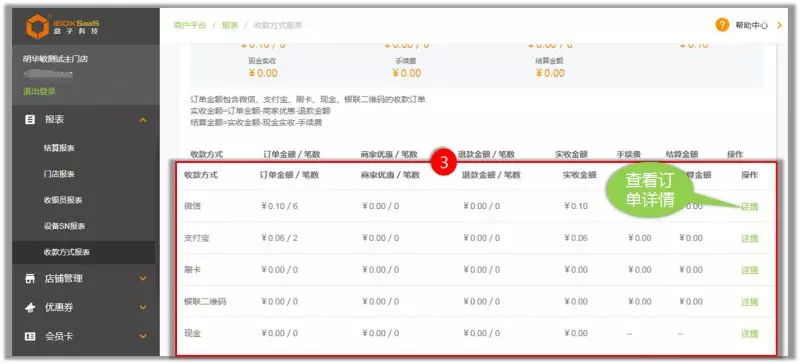Expand the 优惠券 section chevron

point(143,307)
